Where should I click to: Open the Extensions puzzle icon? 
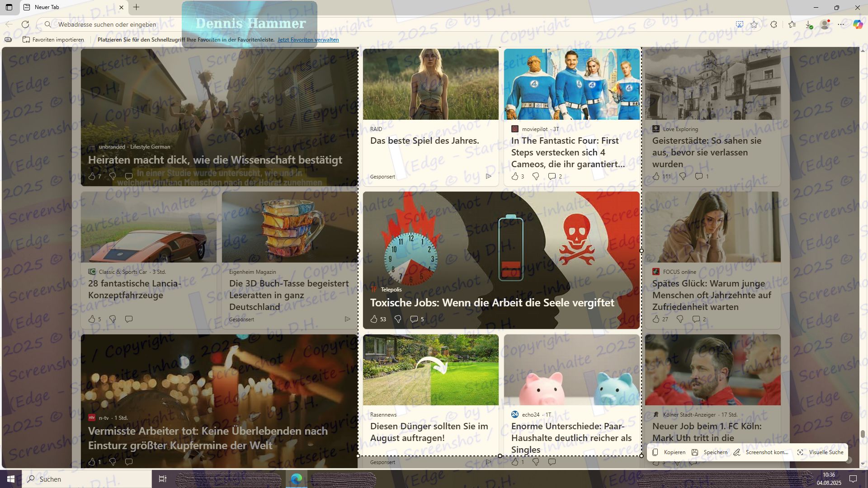(x=774, y=24)
